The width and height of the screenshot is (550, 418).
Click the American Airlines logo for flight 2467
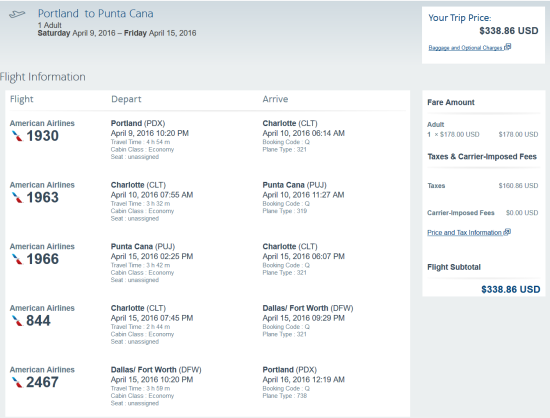coord(17,383)
